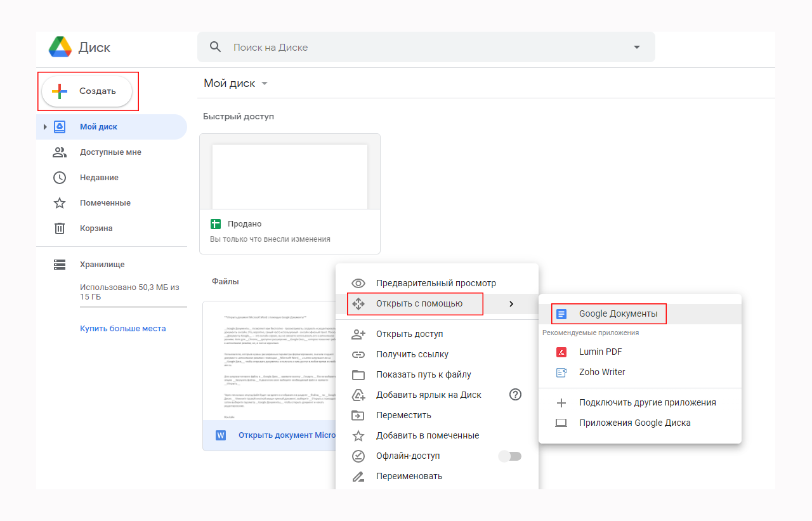Click file name Открыть документ Micro
The image size is (812, 521).
(287, 435)
